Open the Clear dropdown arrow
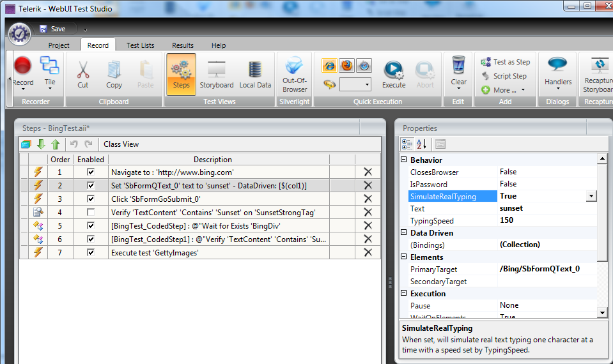Screen dimensions: 613x364 click(458, 89)
